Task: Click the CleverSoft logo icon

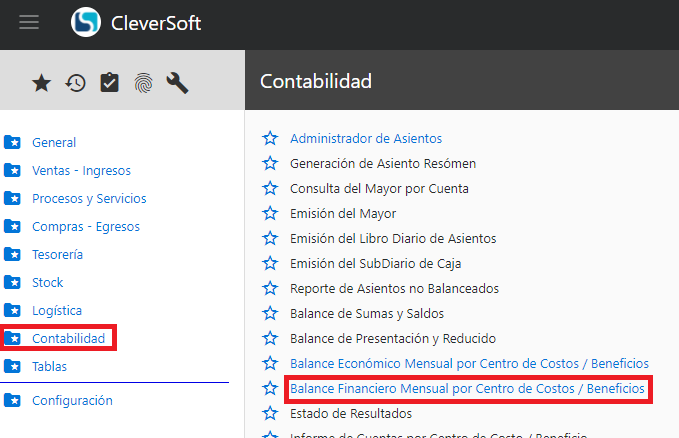Action: 87,21
